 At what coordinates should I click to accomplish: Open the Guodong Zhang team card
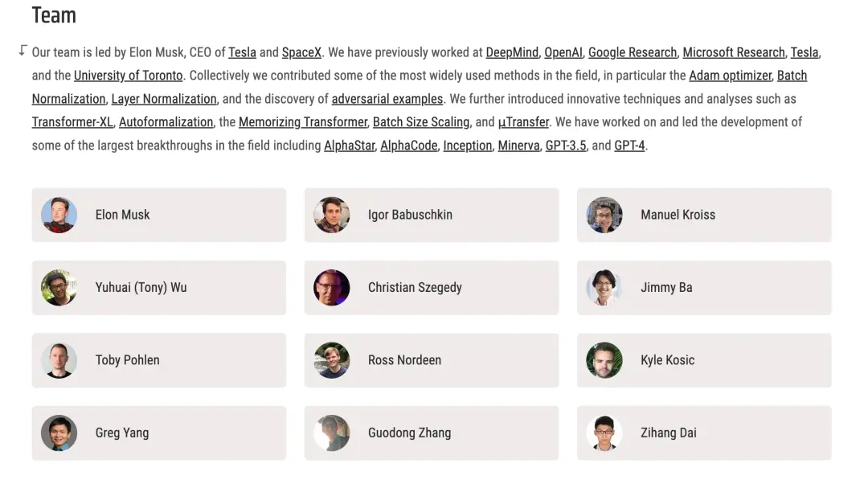[432, 433]
